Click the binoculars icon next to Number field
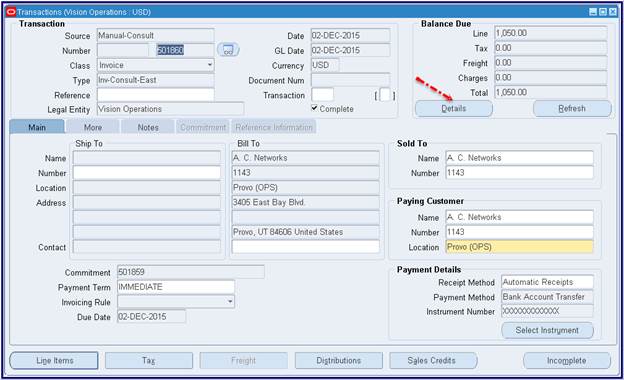This screenshot has height=380, width=624. tap(228, 50)
